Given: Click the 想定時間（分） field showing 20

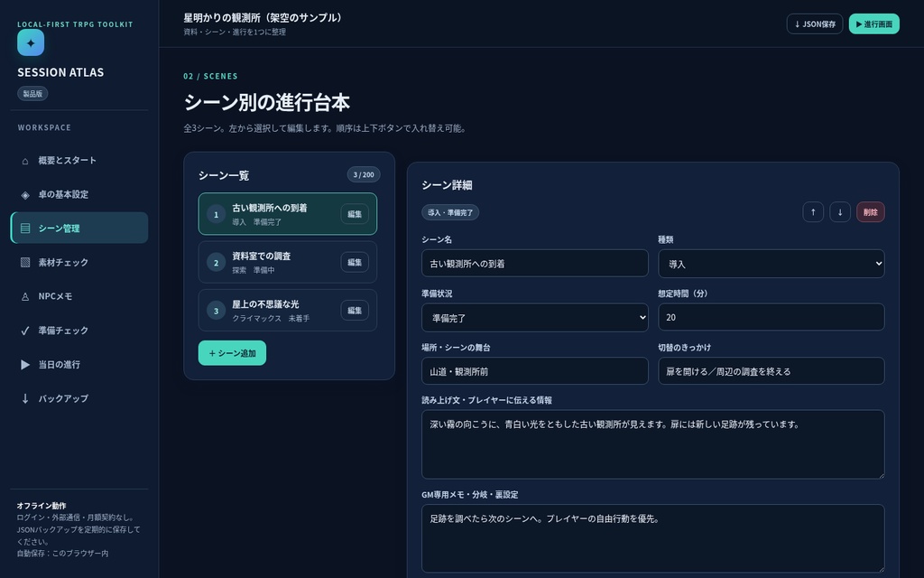Looking at the screenshot, I should (772, 317).
